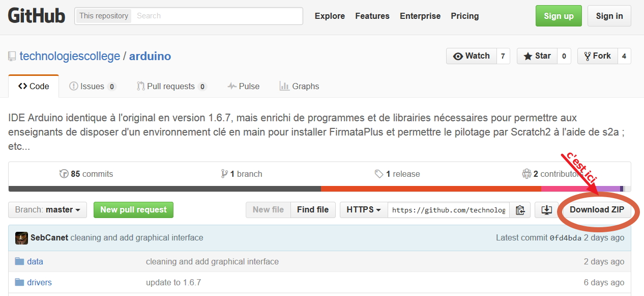The height and width of the screenshot is (296, 644).
Task: Click the clone in desktop icon
Action: (546, 210)
